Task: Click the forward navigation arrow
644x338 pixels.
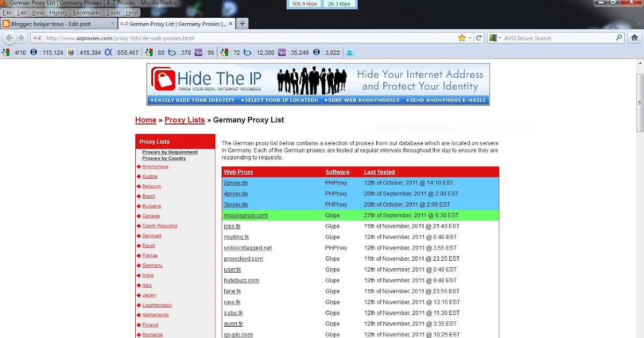Action: pyautogui.click(x=21, y=38)
